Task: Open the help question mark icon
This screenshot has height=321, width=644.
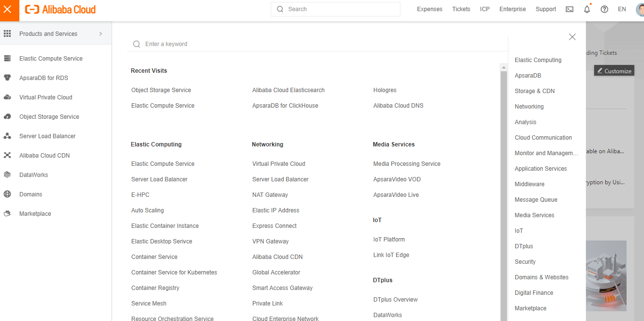Action: click(x=604, y=9)
